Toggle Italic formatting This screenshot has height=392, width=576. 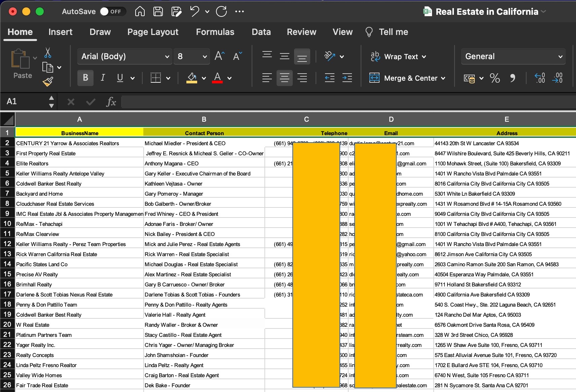tap(103, 78)
